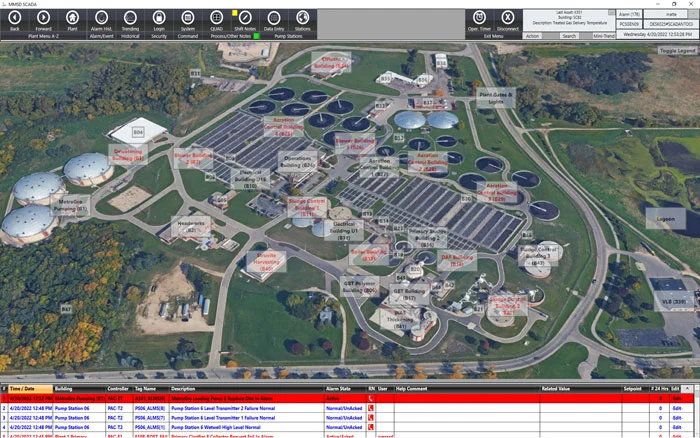Screen dimensions: 700x438
Task: Click the Alarm State column header
Action: pyautogui.click(x=340, y=388)
